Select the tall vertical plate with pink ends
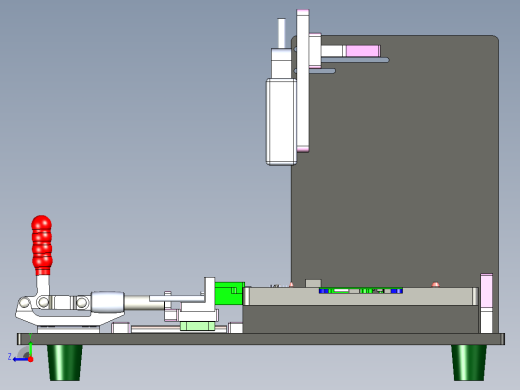 [x=303, y=81]
